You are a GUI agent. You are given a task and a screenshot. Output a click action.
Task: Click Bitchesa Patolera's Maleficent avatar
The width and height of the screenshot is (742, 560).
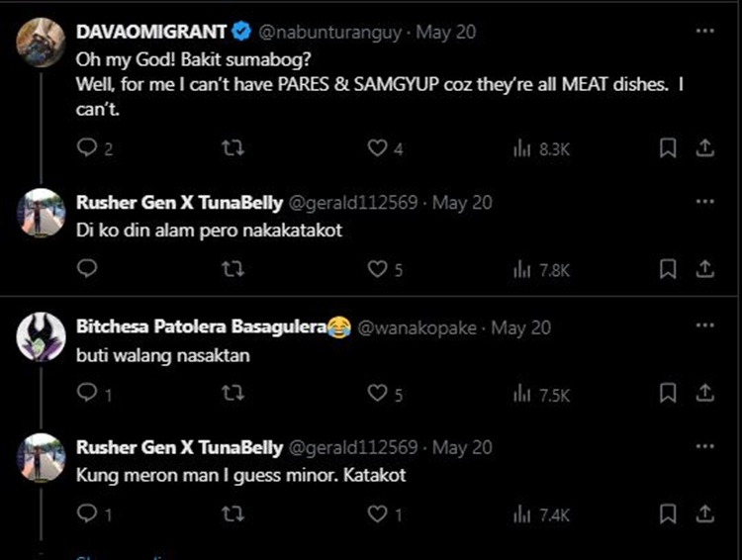point(42,336)
